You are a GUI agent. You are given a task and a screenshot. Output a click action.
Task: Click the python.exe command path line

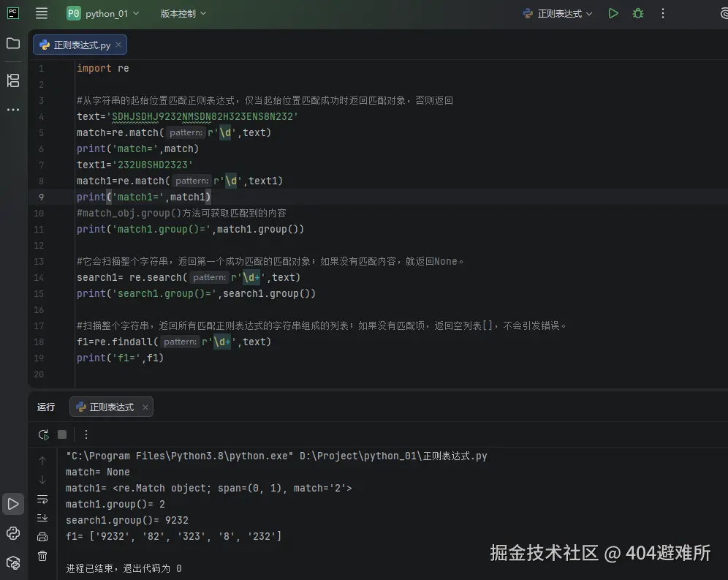point(276,456)
